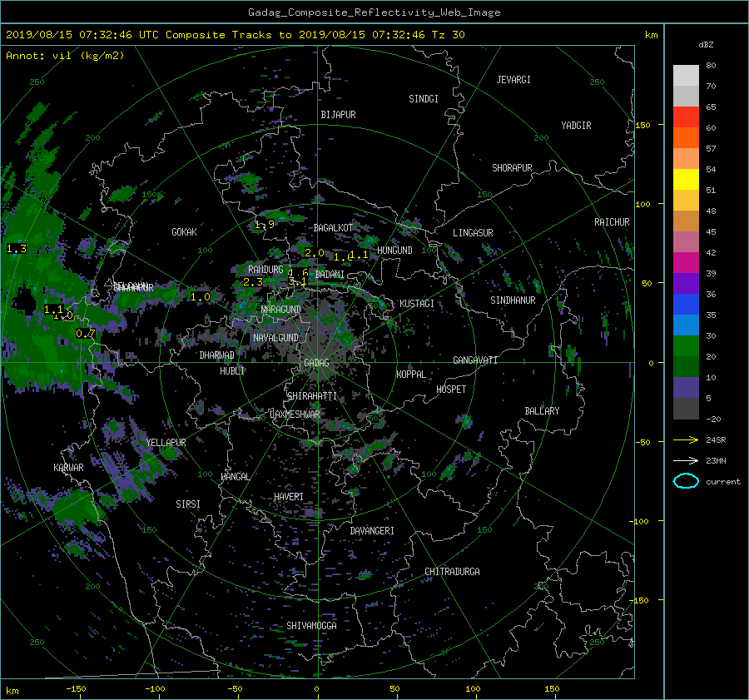Click the LINGASUR city label
The height and width of the screenshot is (700, 749).
coord(473,233)
